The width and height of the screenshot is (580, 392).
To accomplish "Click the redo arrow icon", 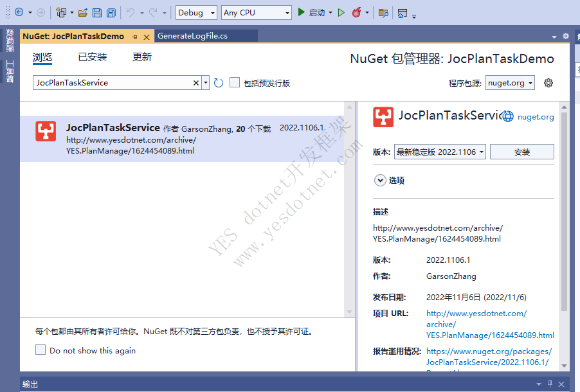I will click(153, 13).
